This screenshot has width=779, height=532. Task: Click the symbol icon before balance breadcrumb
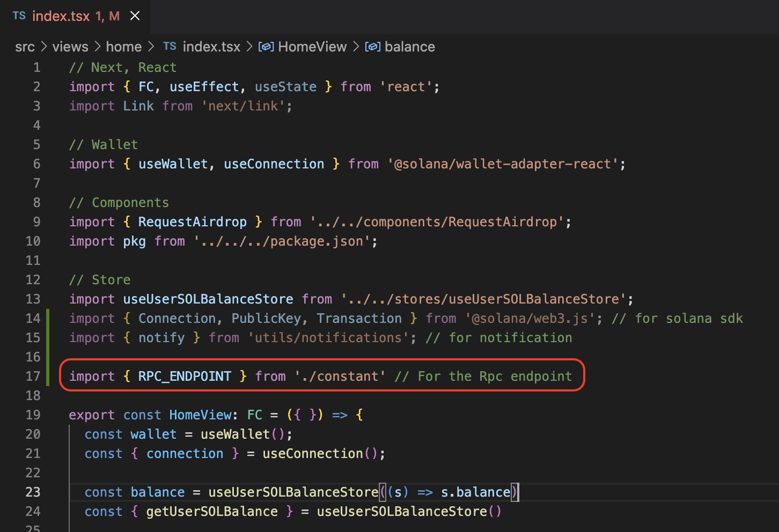pyautogui.click(x=373, y=47)
